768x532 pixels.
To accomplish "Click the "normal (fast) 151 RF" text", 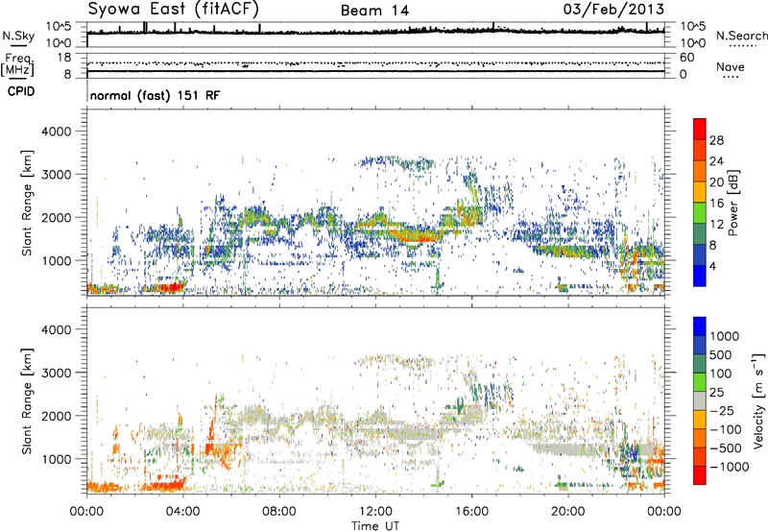I will tap(155, 95).
